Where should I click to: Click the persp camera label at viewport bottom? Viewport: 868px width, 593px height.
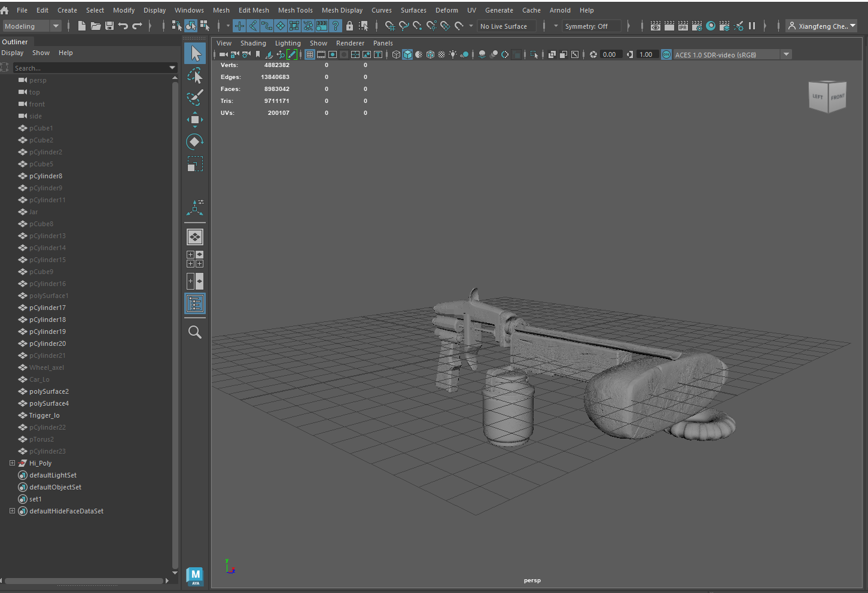[532, 580]
